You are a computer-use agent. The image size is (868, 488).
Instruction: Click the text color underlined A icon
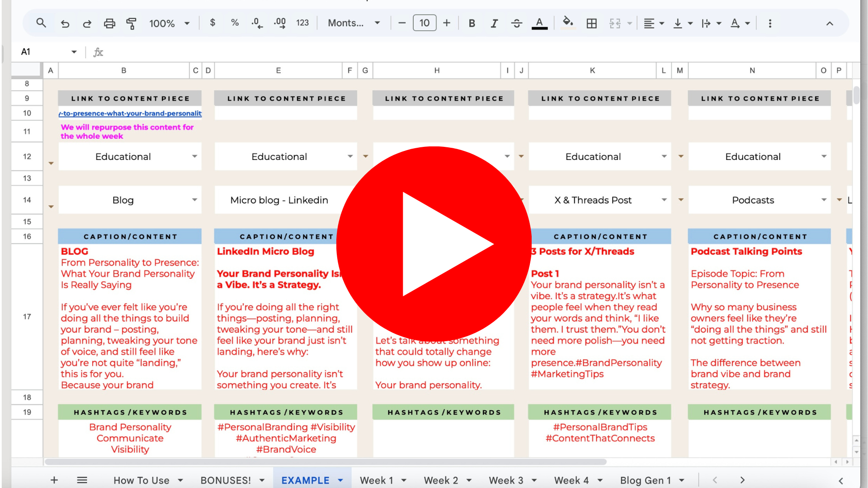click(x=539, y=23)
